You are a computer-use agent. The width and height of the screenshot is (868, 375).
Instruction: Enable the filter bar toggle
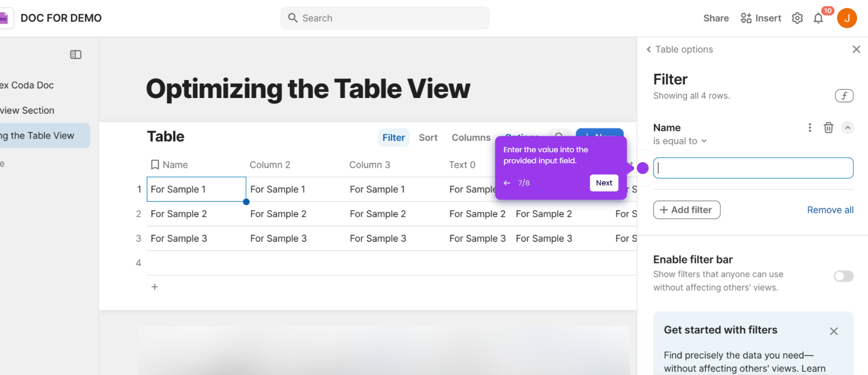(843, 277)
